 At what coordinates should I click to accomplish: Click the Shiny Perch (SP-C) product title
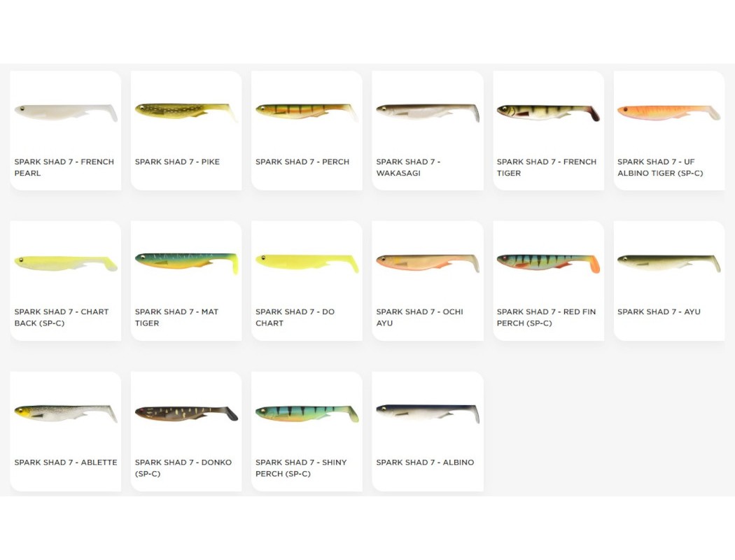pyautogui.click(x=301, y=468)
